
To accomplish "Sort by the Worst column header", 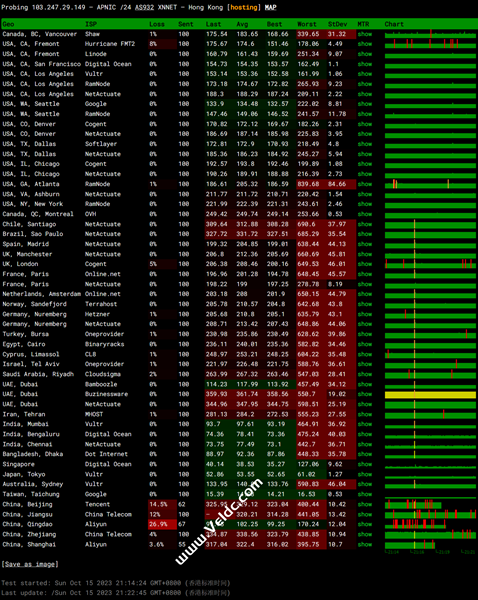I will (x=307, y=24).
